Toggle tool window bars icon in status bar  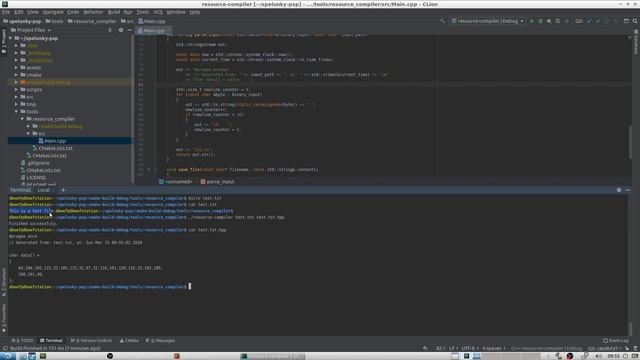[x=5, y=348]
